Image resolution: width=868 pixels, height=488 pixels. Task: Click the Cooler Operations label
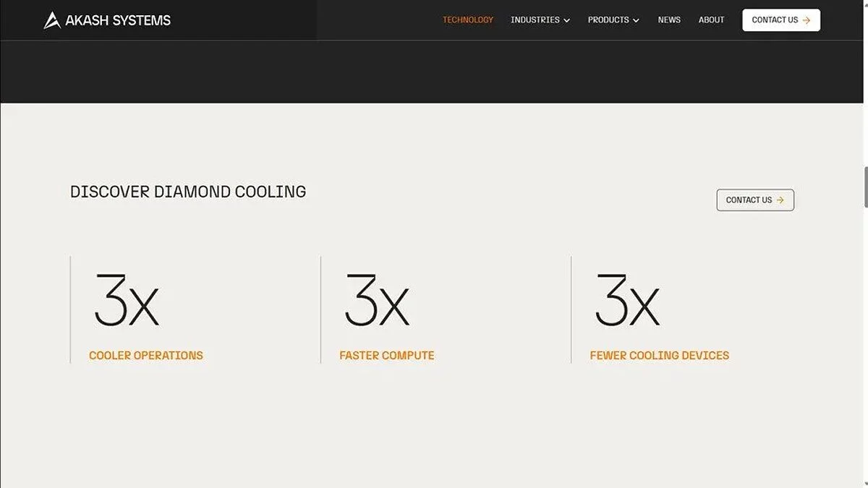[146, 356]
